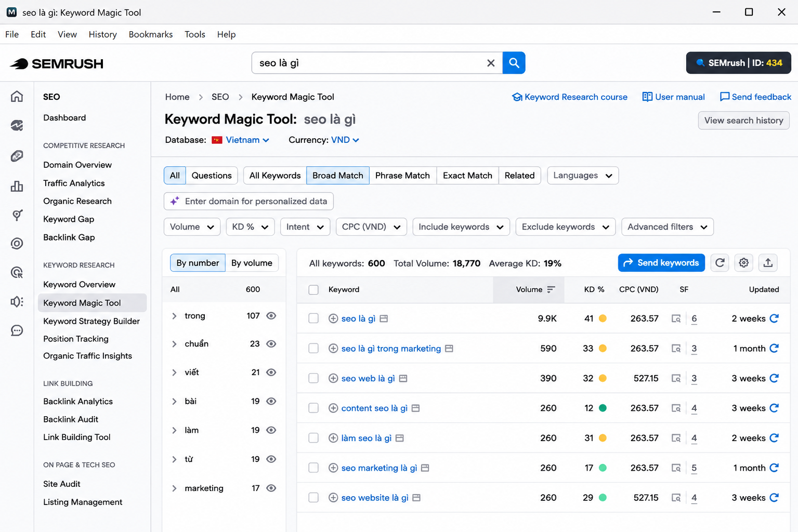Click SEMrush ID 434 account badge

[738, 63]
